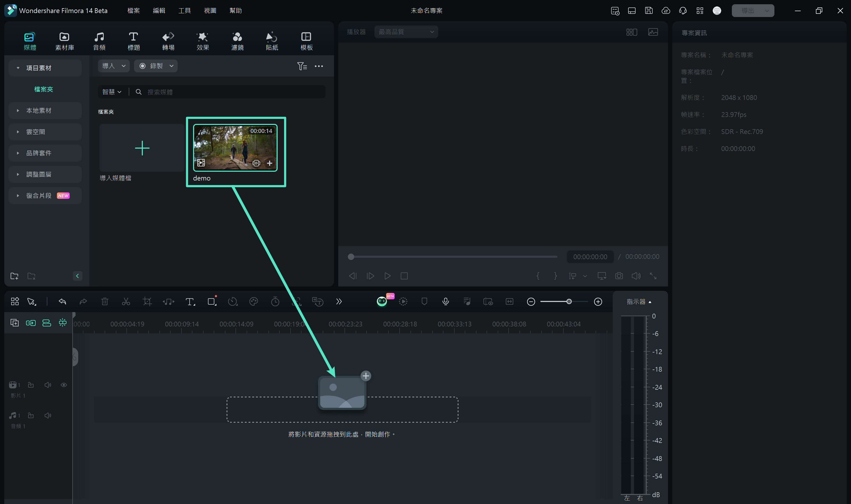The image size is (851, 504).
Task: Expand the 復合片段 section
Action: pyautogui.click(x=18, y=196)
